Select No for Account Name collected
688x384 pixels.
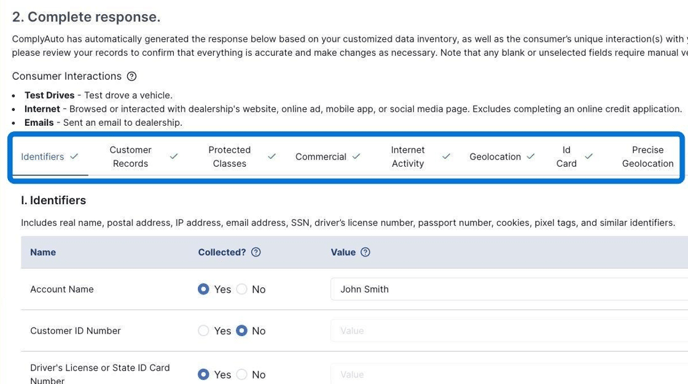(x=242, y=289)
